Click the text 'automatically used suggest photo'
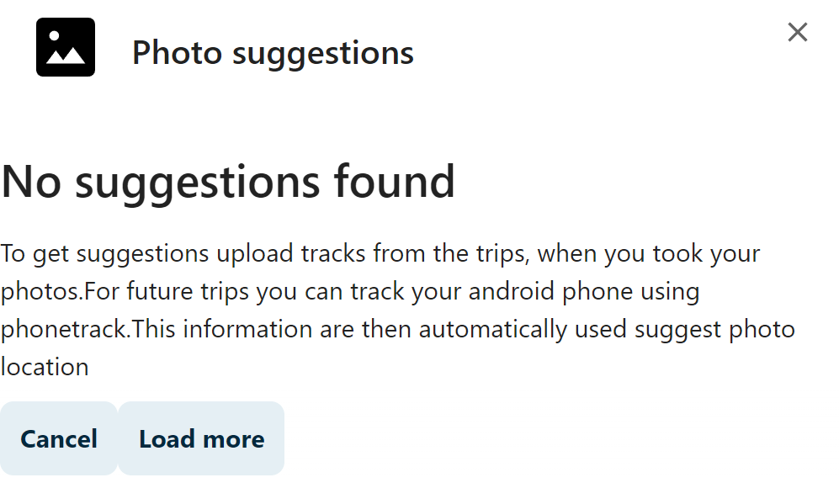 (607, 329)
